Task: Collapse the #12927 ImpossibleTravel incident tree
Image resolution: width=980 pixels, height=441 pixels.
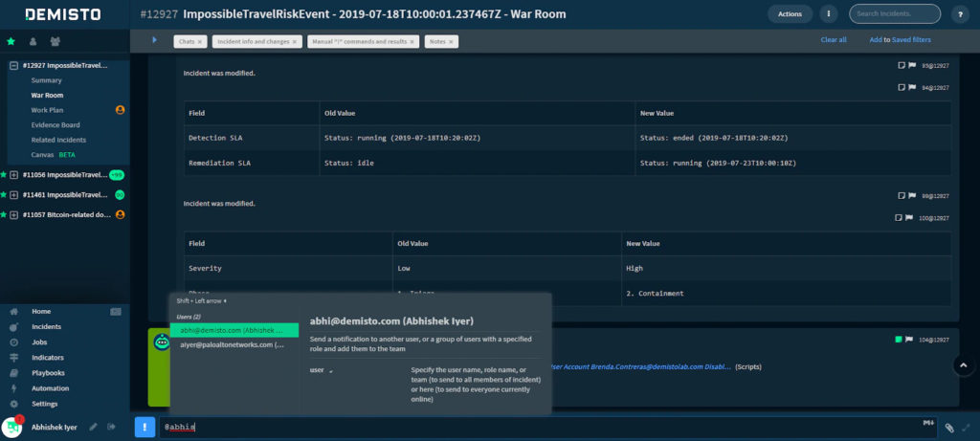Action: (14, 66)
